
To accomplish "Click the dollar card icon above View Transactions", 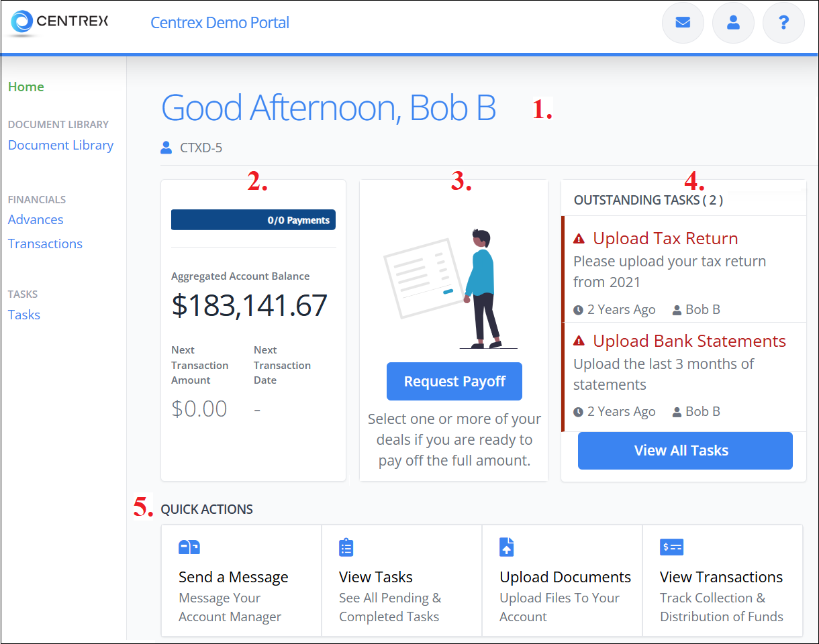I will pyautogui.click(x=671, y=547).
